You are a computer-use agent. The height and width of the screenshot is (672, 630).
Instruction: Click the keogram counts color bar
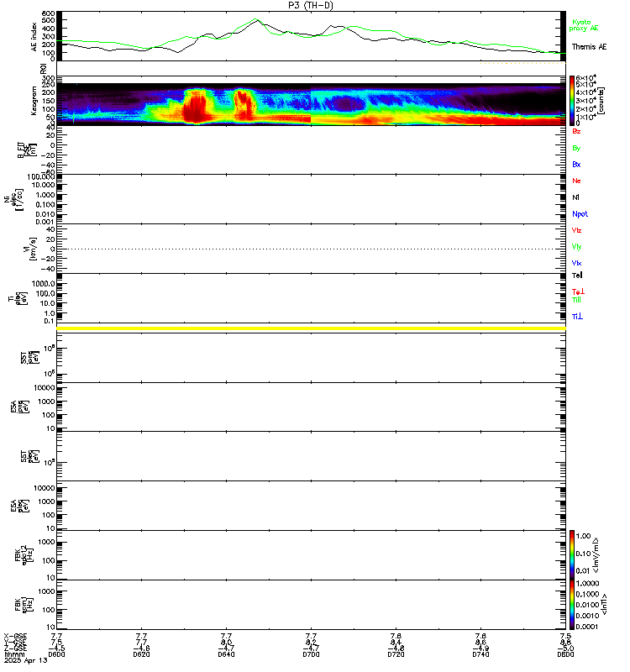(x=572, y=100)
